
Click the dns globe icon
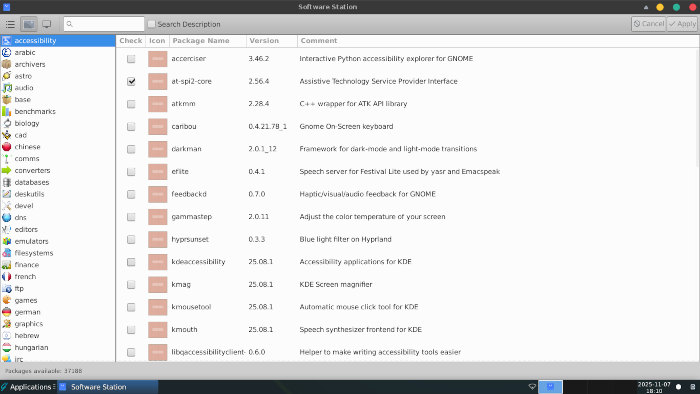(7, 218)
